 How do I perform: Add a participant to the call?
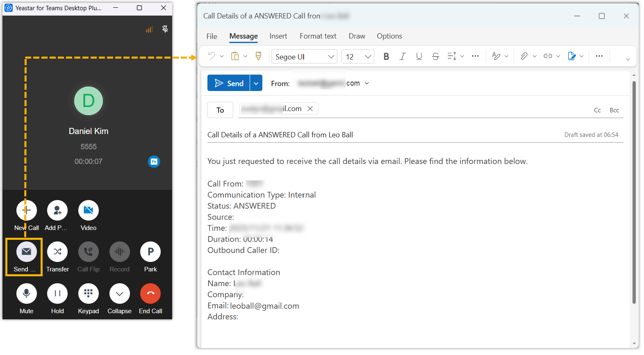pos(57,210)
